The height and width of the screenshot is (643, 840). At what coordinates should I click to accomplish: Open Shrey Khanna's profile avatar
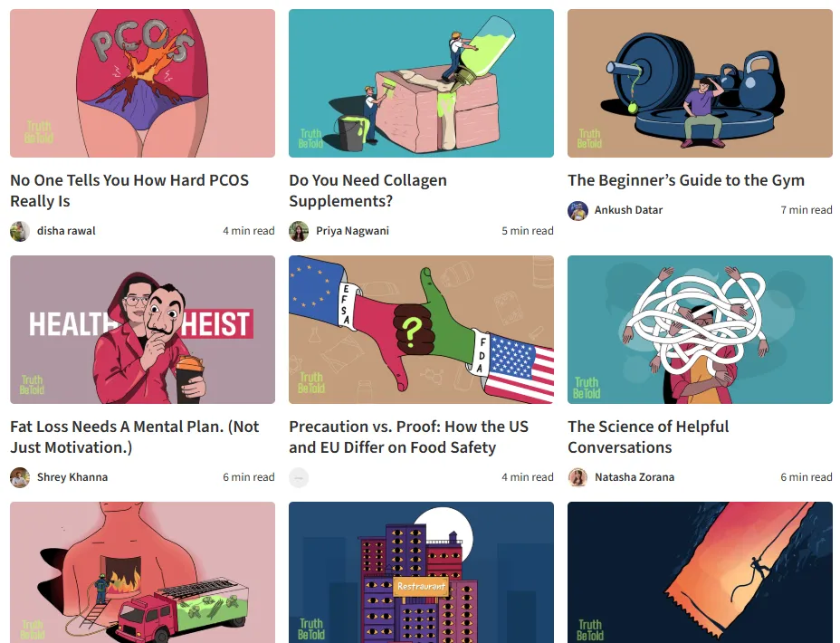pyautogui.click(x=20, y=477)
